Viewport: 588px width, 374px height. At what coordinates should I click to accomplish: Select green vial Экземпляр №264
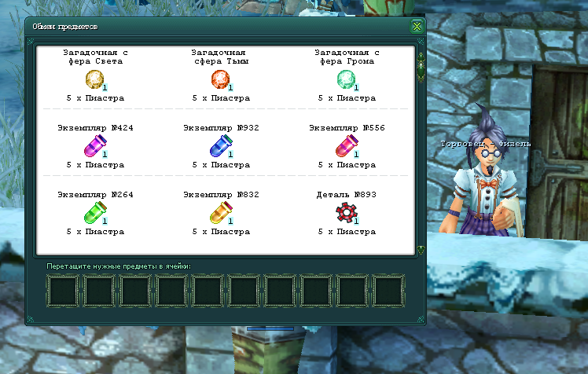[96, 213]
